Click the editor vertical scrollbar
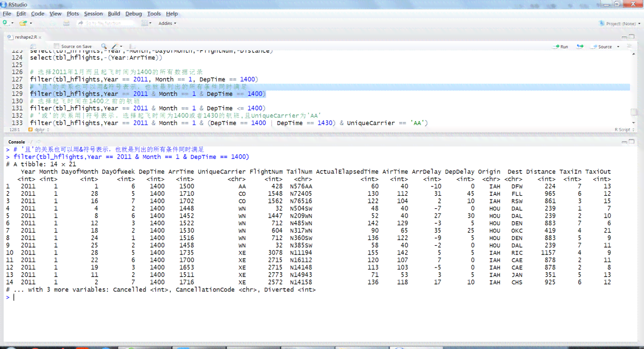The height and width of the screenshot is (349, 644). click(x=634, y=88)
